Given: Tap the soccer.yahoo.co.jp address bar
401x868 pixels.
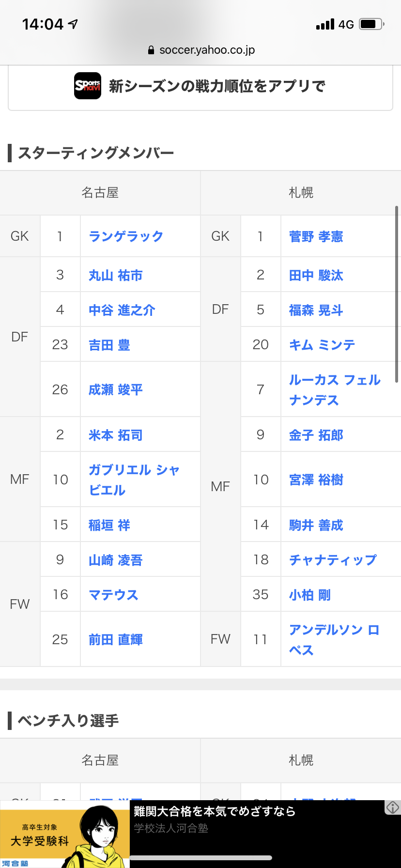Looking at the screenshot, I should pyautogui.click(x=201, y=50).
